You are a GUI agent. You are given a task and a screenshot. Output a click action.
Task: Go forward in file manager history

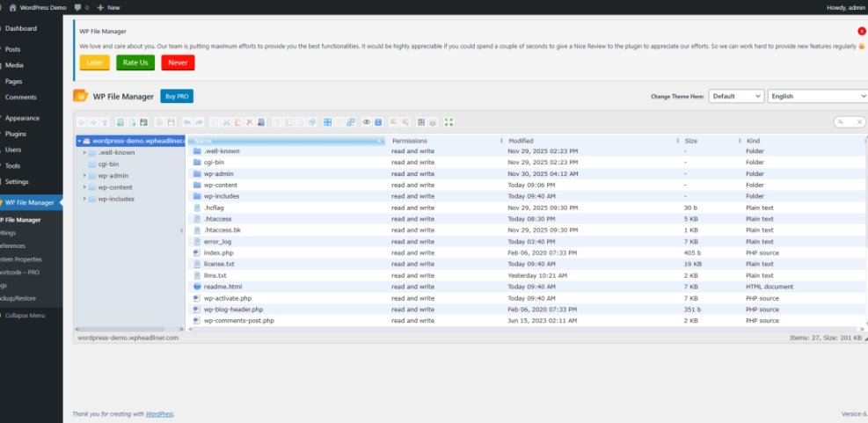[x=93, y=122]
